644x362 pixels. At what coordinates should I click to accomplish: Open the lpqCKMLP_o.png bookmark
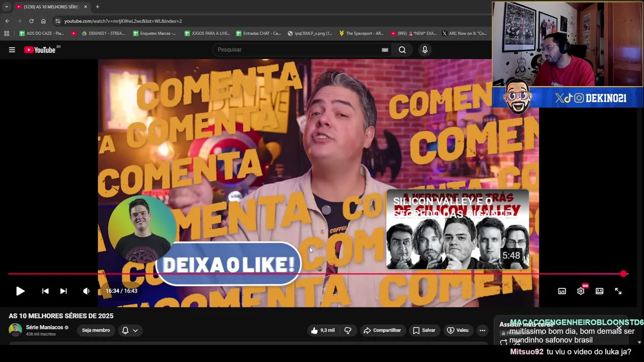point(310,33)
